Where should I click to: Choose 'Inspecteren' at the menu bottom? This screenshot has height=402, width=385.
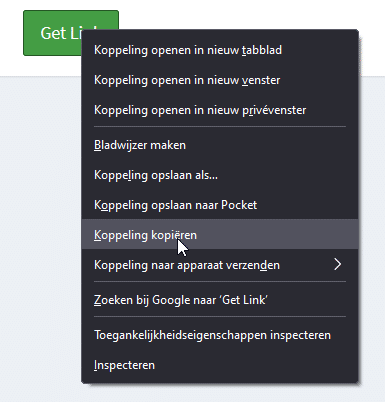[220, 365]
